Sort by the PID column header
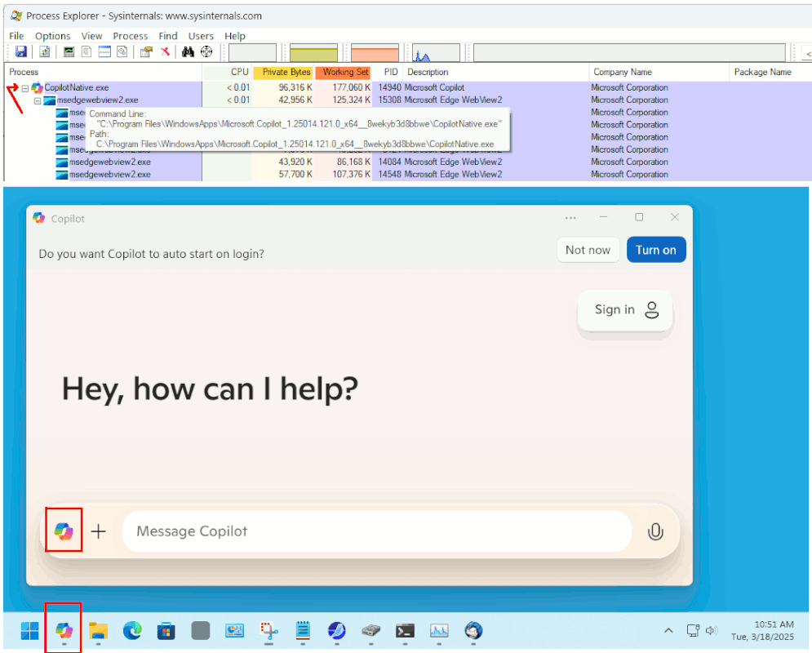The width and height of the screenshot is (812, 653). [x=388, y=72]
